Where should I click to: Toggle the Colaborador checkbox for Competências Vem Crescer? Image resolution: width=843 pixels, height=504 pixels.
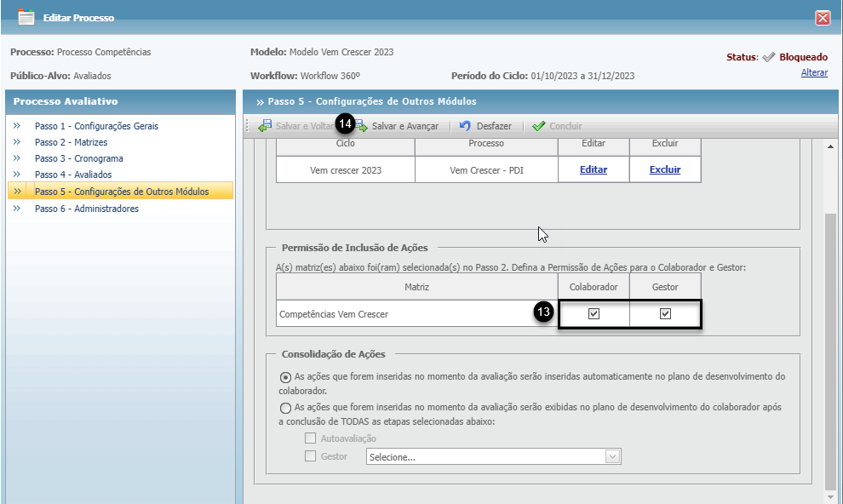click(x=594, y=314)
